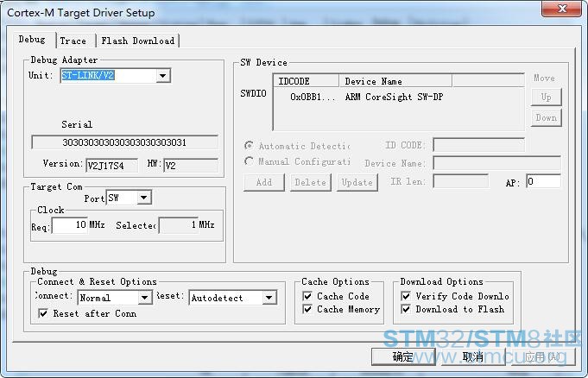Confirm with the 确定 button
The height and width of the screenshot is (378, 588).
coord(403,356)
